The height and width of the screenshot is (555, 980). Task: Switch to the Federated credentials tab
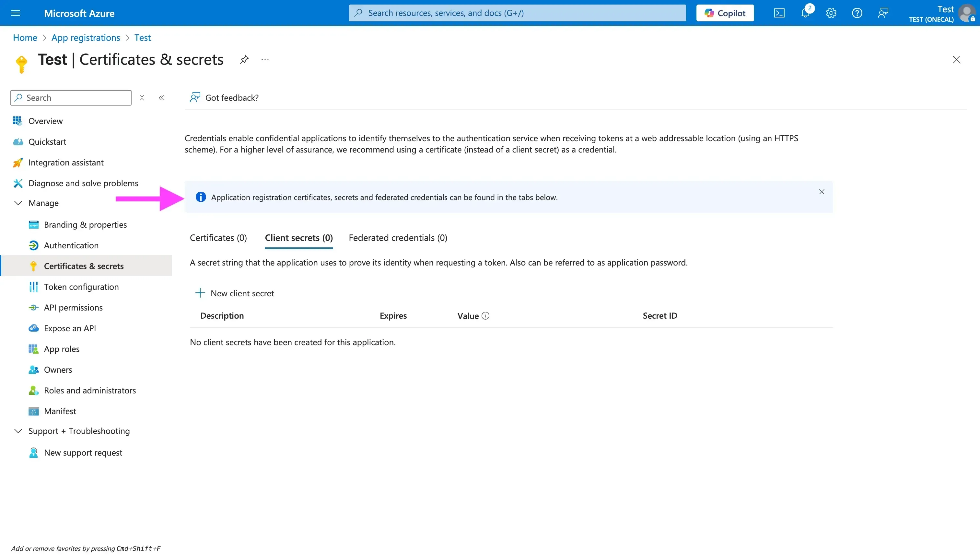398,237
